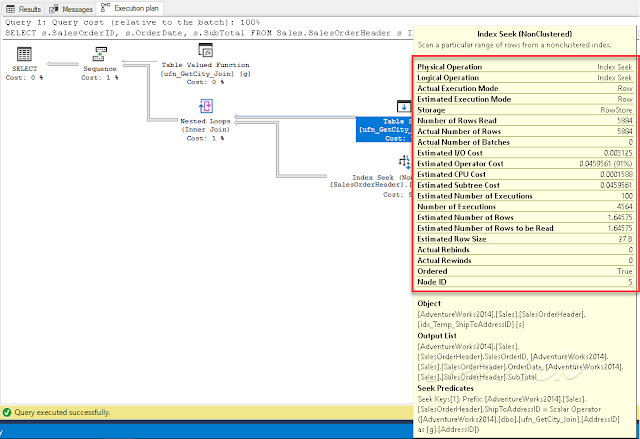Select the Nested Loops (Inner Join) label
The width and height of the screenshot is (640, 439).
[x=205, y=125]
